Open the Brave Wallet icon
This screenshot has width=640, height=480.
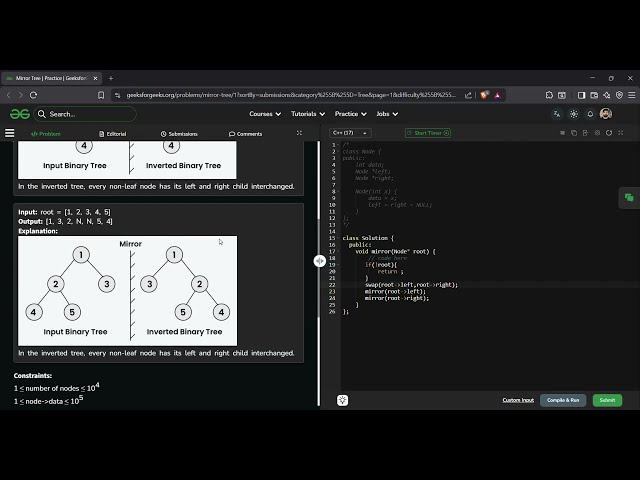pos(594,95)
